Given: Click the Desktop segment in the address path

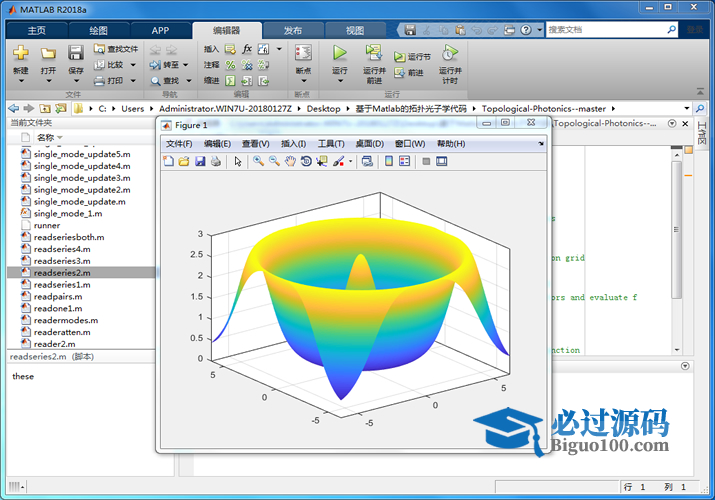Looking at the screenshot, I should coord(323,108).
